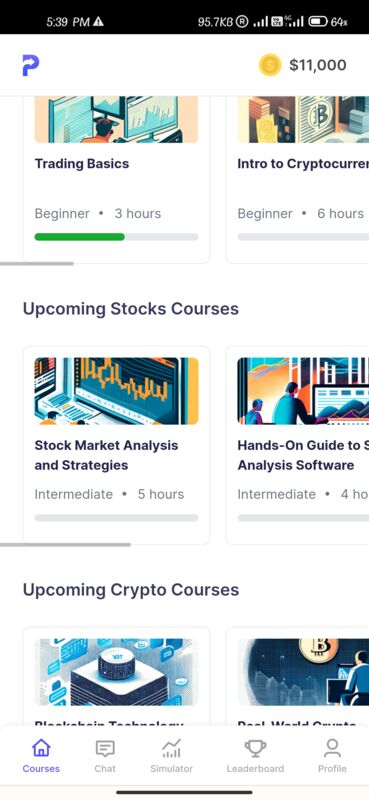Open the Blockchain server illustration thumbnail
This screenshot has height=800, width=369.
(116, 672)
